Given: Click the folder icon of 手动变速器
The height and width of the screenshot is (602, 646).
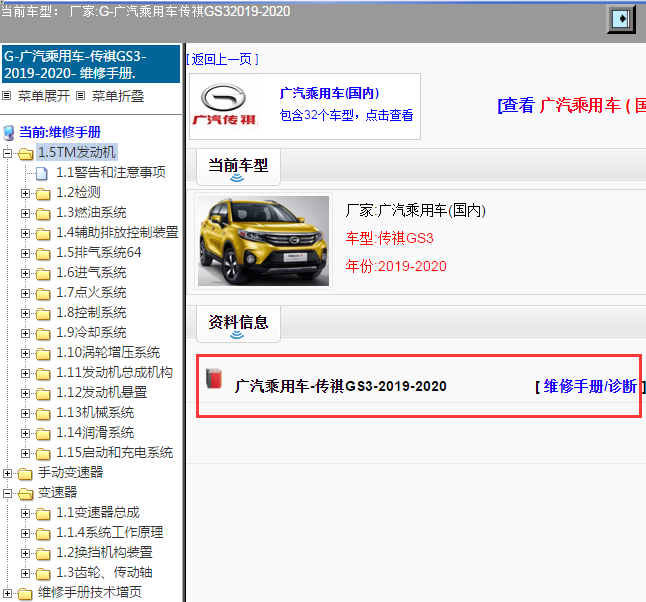Looking at the screenshot, I should (26, 474).
